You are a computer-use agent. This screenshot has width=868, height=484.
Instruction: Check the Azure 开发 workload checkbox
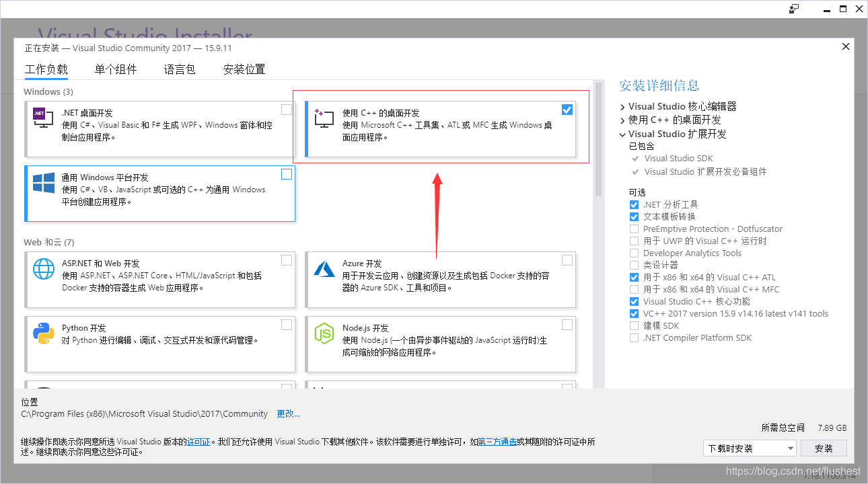[x=567, y=260]
